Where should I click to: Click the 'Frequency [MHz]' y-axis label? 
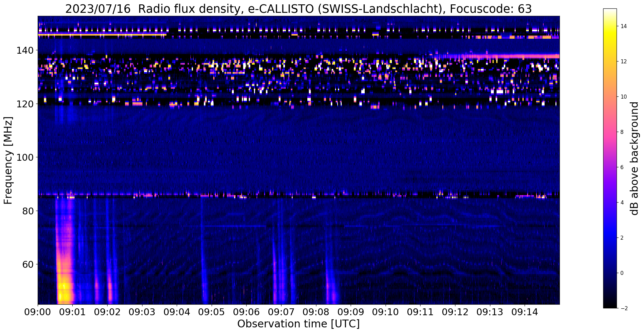(x=8, y=160)
